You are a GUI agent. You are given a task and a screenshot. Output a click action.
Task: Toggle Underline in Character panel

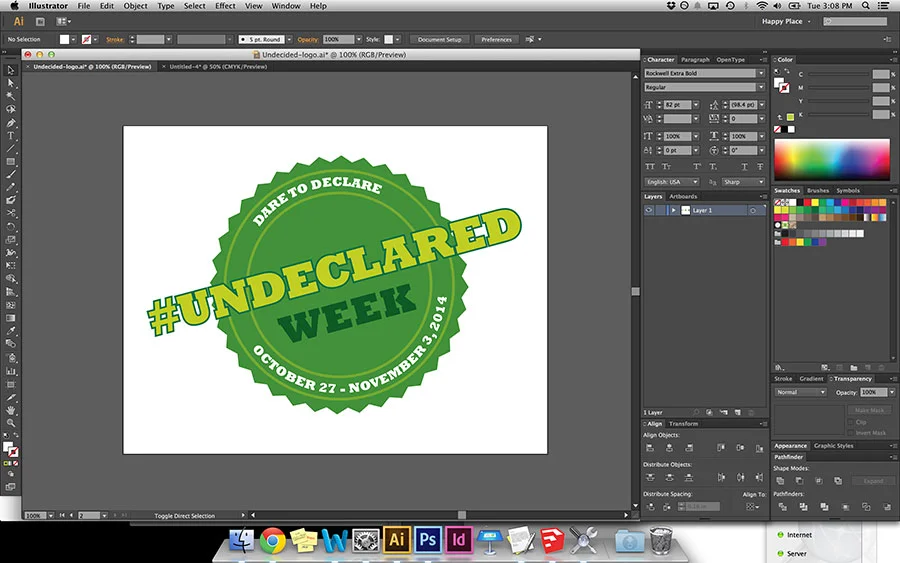pyautogui.click(x=744, y=166)
